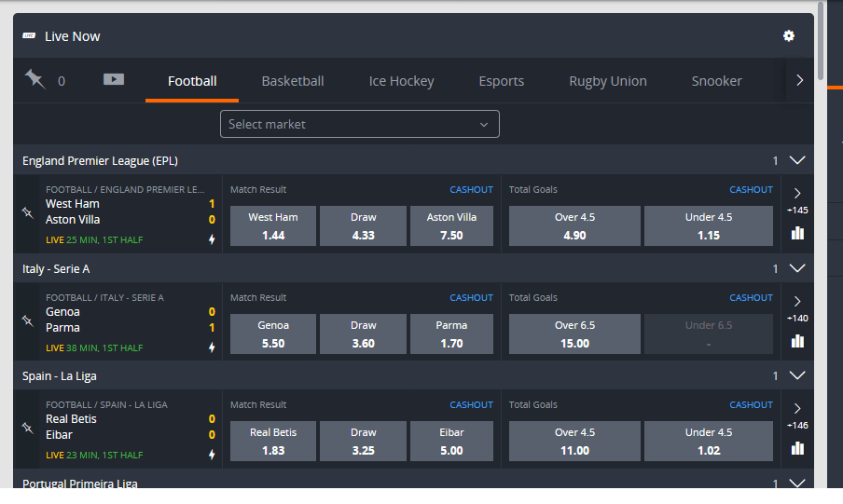Filter by live streaming video icon
The image size is (843, 504).
(x=114, y=79)
